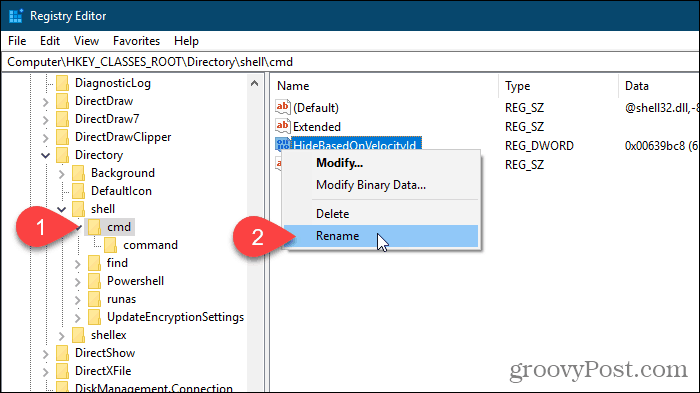Click the registry path address bar
This screenshot has width=700, height=393.
click(350, 62)
